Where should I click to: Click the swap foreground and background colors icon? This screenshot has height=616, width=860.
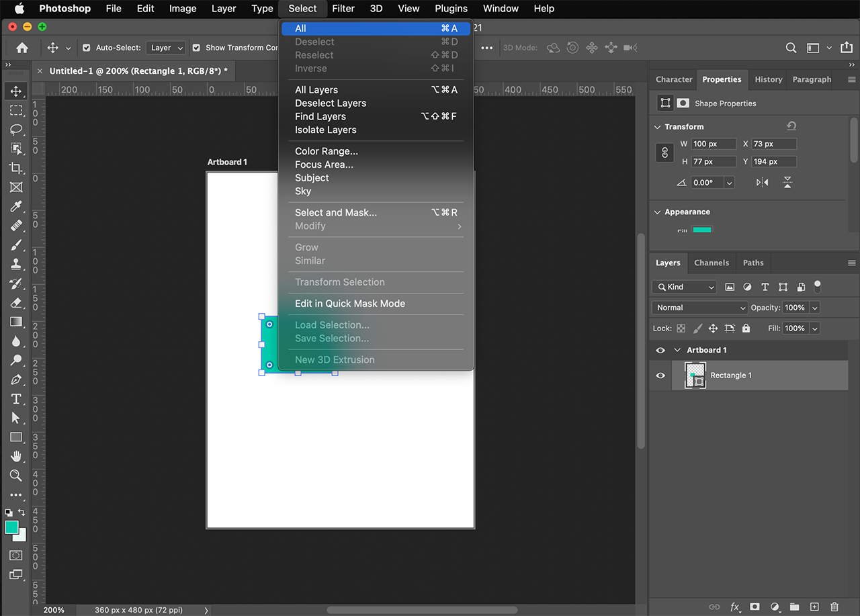click(21, 513)
